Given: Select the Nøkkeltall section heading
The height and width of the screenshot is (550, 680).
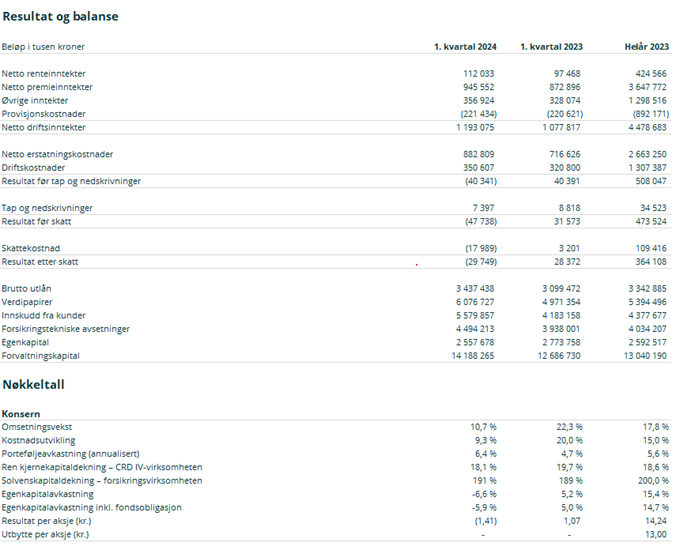Looking at the screenshot, I should (x=36, y=385).
